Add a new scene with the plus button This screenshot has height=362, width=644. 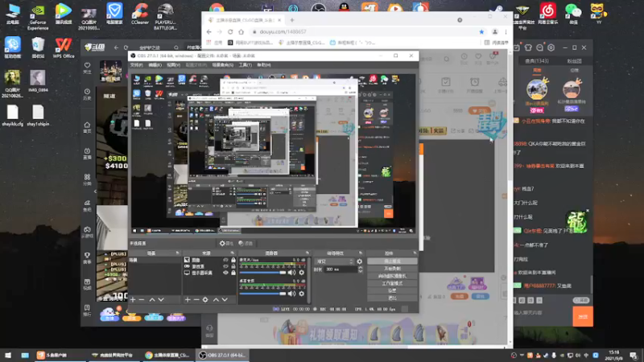pyautogui.click(x=133, y=300)
